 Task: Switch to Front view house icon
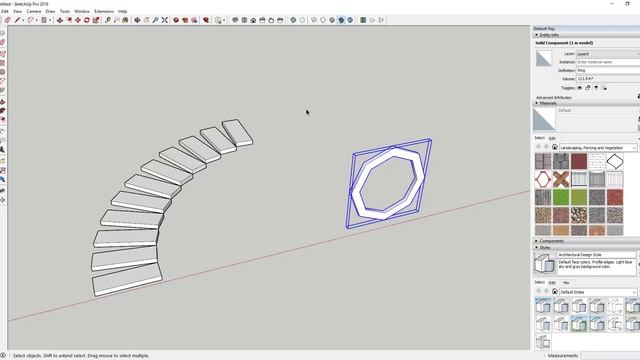tap(253, 20)
